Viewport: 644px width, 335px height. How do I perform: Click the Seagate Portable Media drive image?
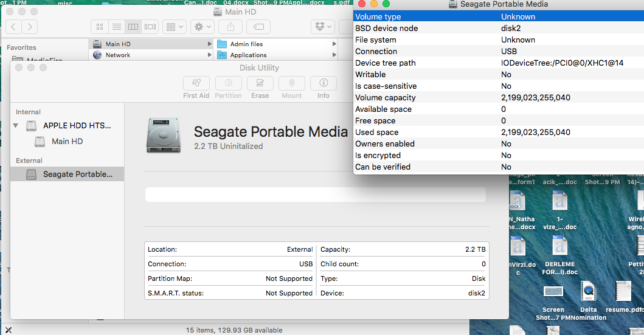click(164, 136)
